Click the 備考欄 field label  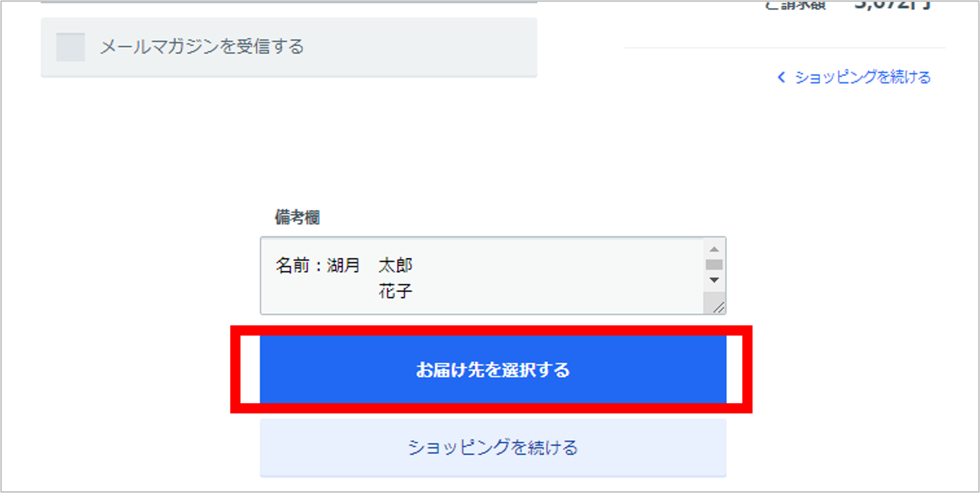[297, 217]
